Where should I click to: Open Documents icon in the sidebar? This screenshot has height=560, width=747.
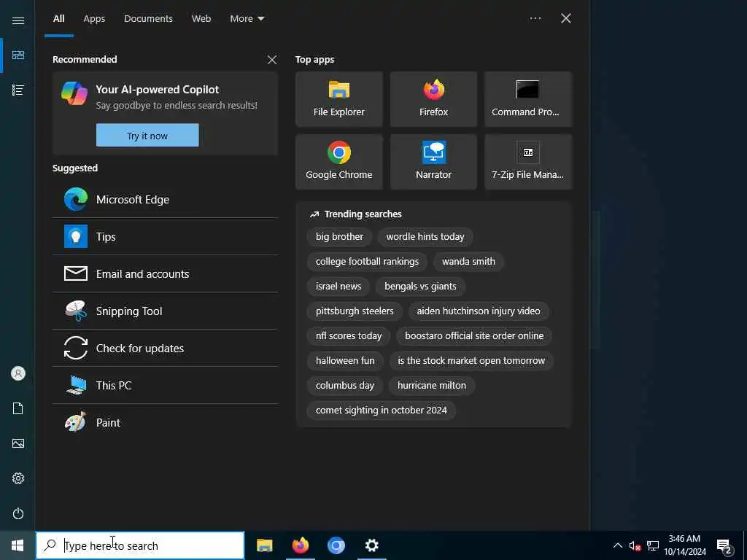18,408
